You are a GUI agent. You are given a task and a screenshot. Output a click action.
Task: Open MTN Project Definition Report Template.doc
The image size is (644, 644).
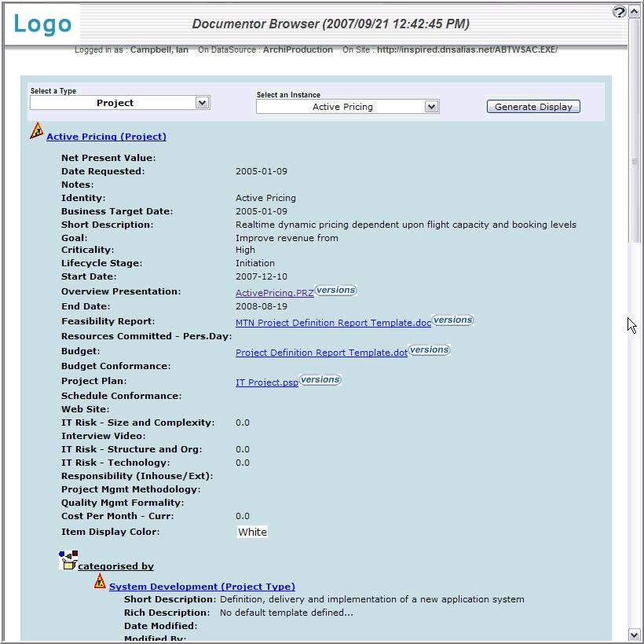(x=332, y=323)
